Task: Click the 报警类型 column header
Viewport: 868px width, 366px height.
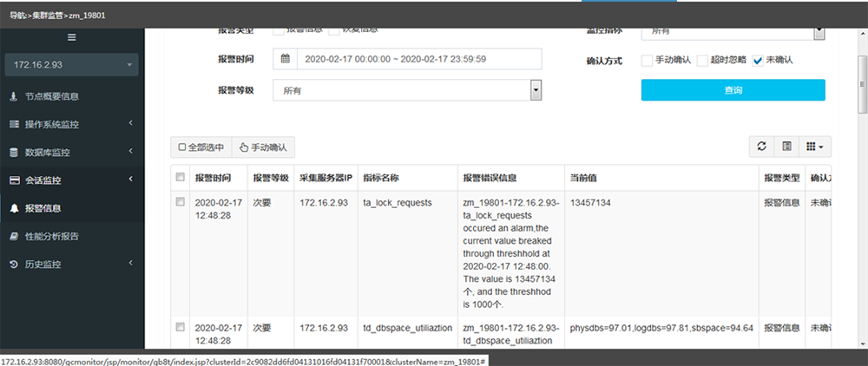Action: pyautogui.click(x=782, y=178)
